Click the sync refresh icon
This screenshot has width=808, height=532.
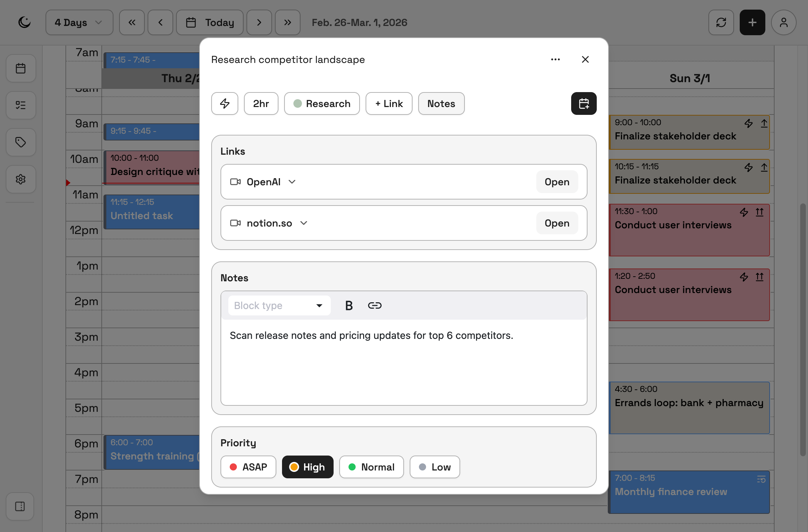(x=721, y=22)
